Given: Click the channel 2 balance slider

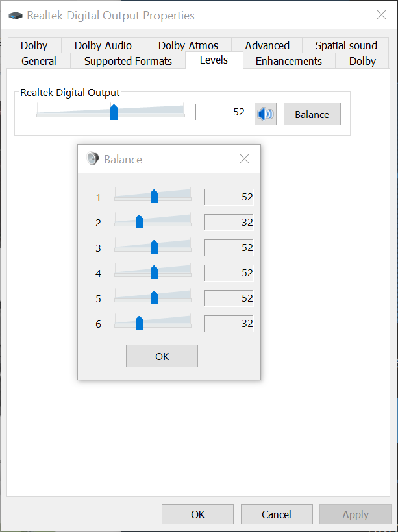Looking at the screenshot, I should [x=153, y=220].
